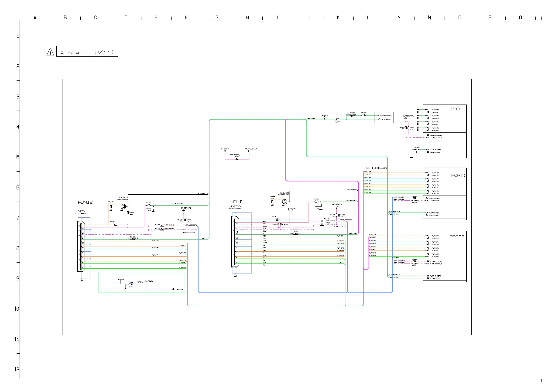Click column letter K on top ruler
The image size is (555, 392).
(338, 17)
